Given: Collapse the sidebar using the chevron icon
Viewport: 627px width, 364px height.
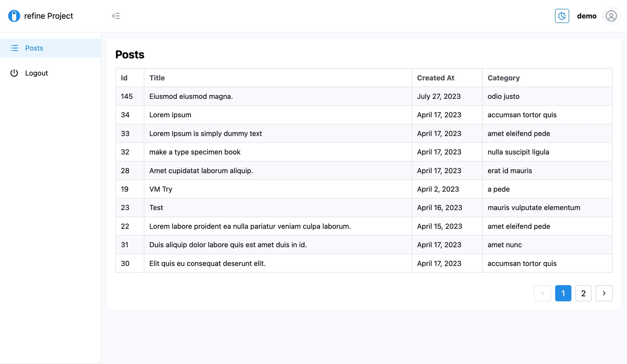Looking at the screenshot, I should click(x=116, y=16).
